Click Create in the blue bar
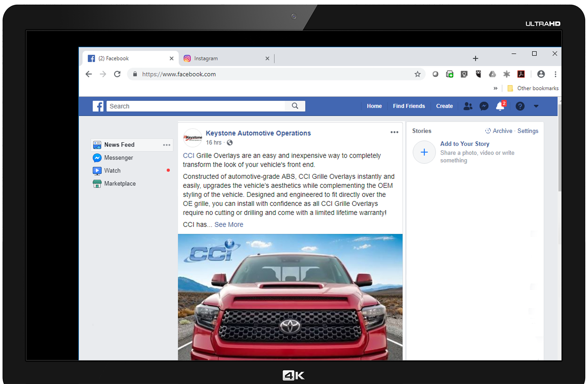The width and height of the screenshot is (588, 384). pos(445,106)
